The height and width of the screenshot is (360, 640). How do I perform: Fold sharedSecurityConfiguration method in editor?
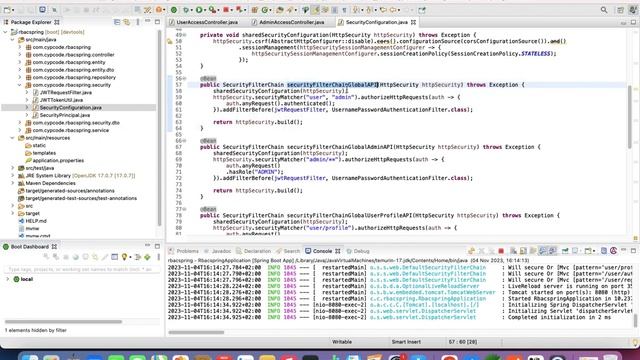pyautogui.click(x=184, y=35)
